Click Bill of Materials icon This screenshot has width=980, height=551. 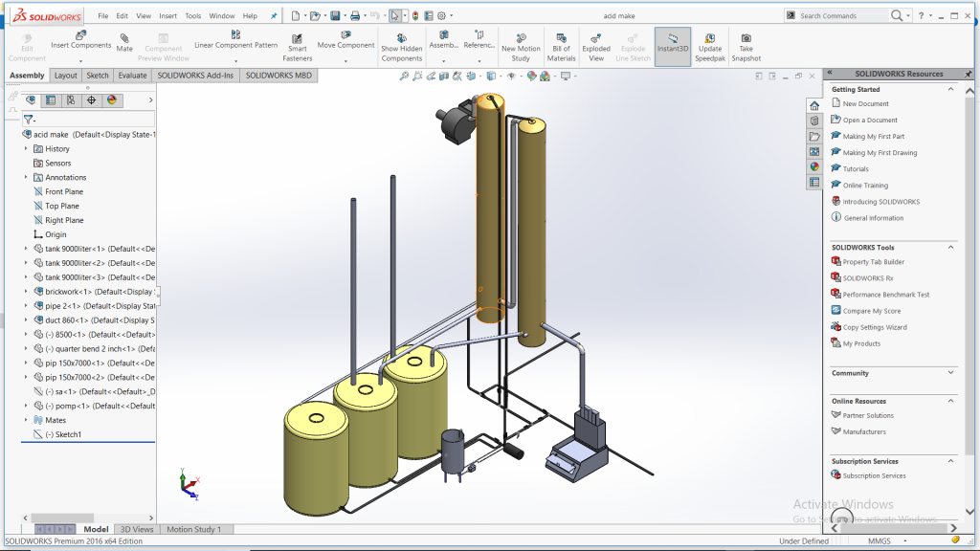pos(561,38)
